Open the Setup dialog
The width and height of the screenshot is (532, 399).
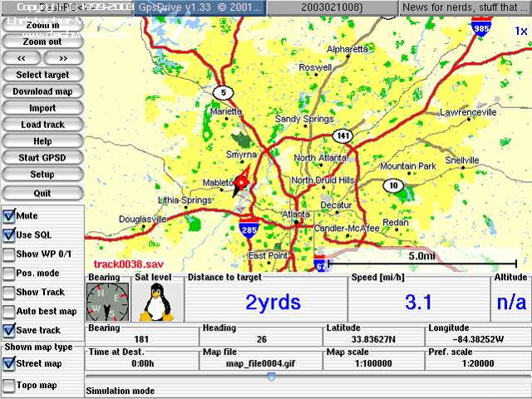42,175
